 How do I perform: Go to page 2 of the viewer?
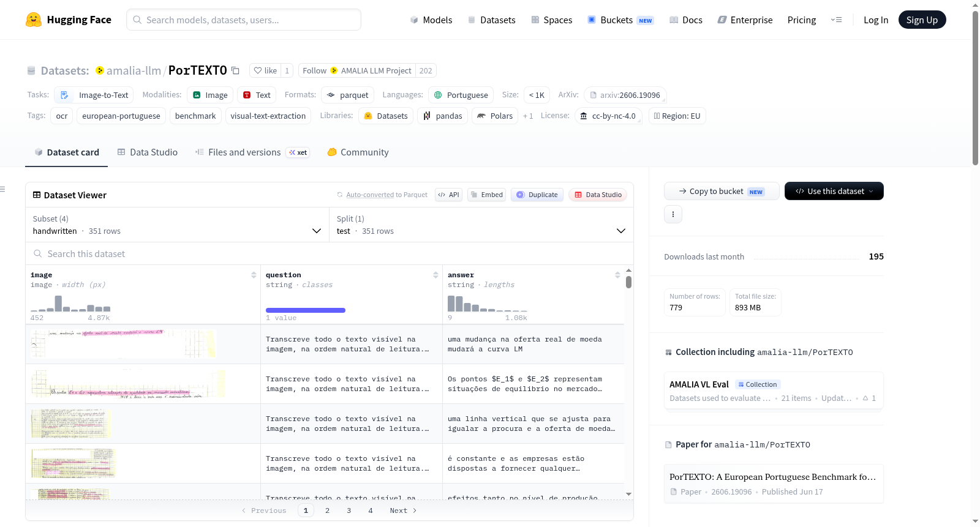(328, 510)
